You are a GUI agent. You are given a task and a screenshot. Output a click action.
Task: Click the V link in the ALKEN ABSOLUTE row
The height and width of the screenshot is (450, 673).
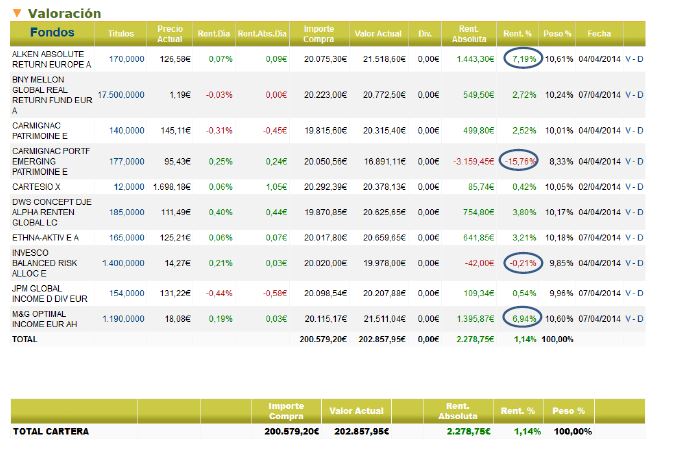(x=628, y=59)
